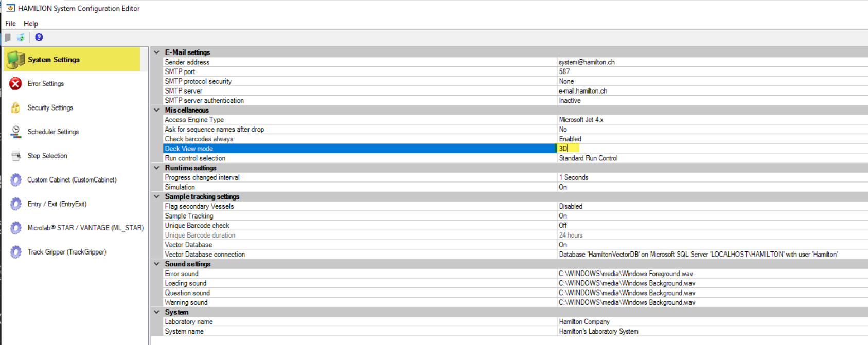Select the Simulation property label
The height and width of the screenshot is (345, 868).
pyautogui.click(x=180, y=187)
